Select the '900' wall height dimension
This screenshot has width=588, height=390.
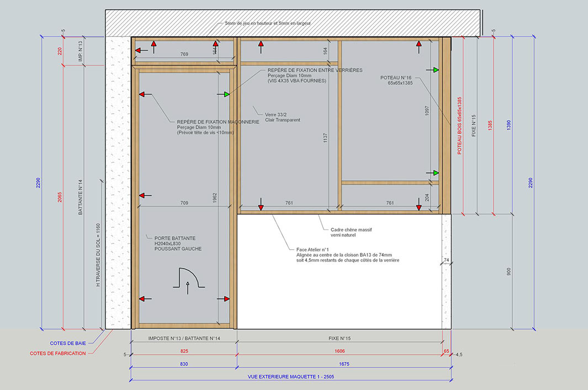point(509,271)
